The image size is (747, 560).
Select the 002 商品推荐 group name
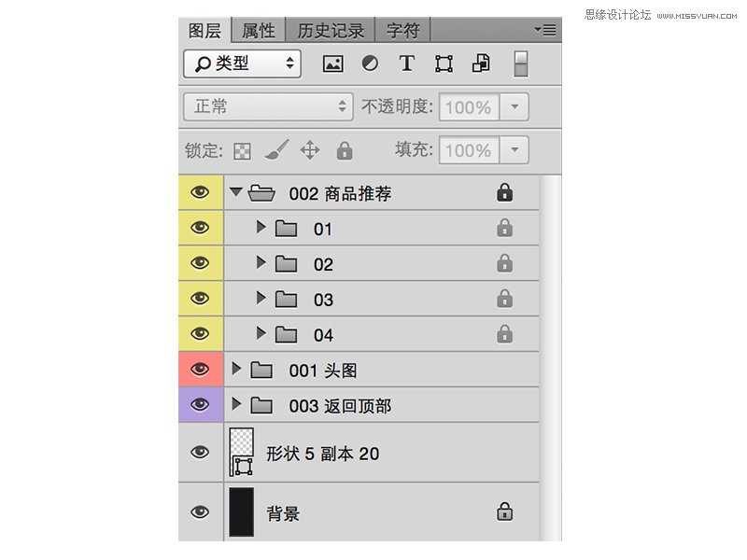[340, 193]
